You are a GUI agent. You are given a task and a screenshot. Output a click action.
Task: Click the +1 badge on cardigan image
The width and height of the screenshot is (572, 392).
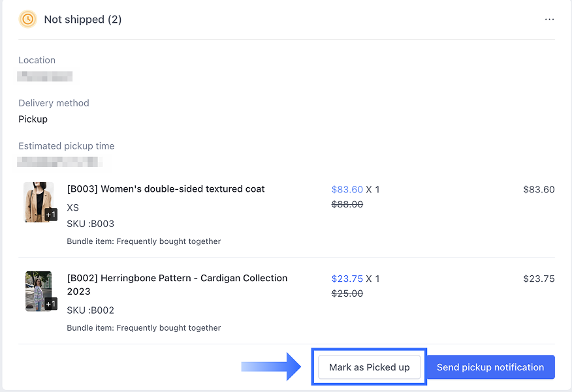pyautogui.click(x=51, y=304)
